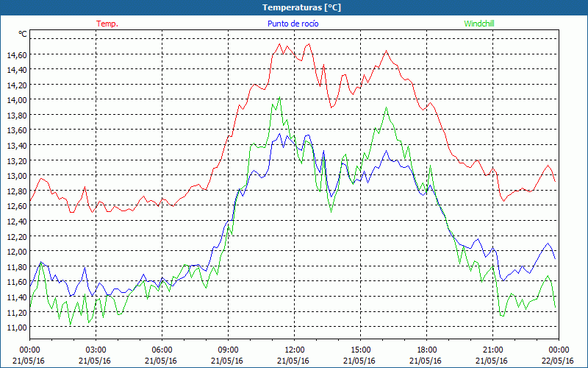Click the 12,40 y-axis value

pos(17,222)
